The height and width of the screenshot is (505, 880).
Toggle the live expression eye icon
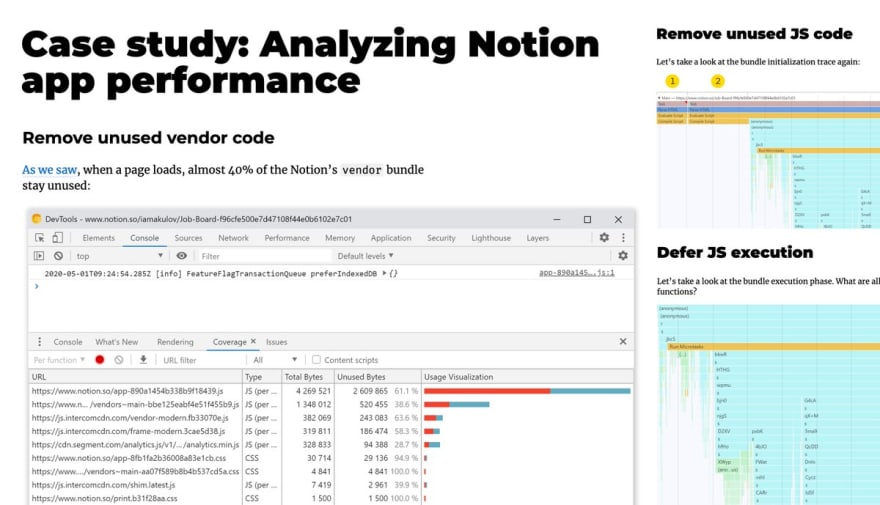tap(181, 255)
